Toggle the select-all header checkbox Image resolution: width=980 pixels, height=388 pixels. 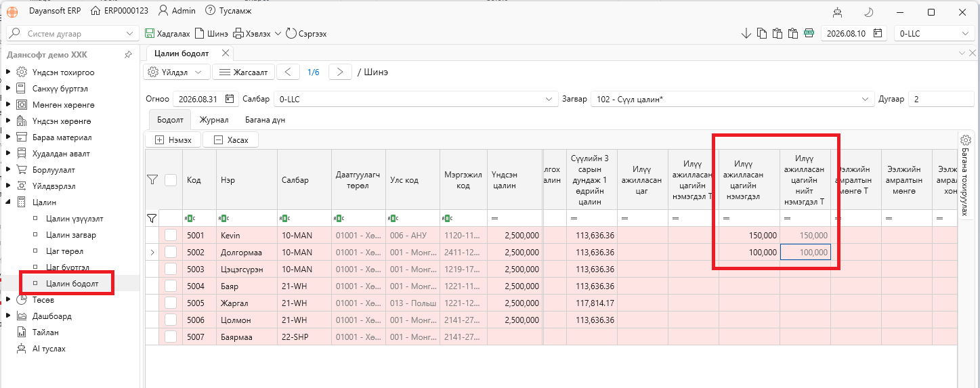pos(171,180)
